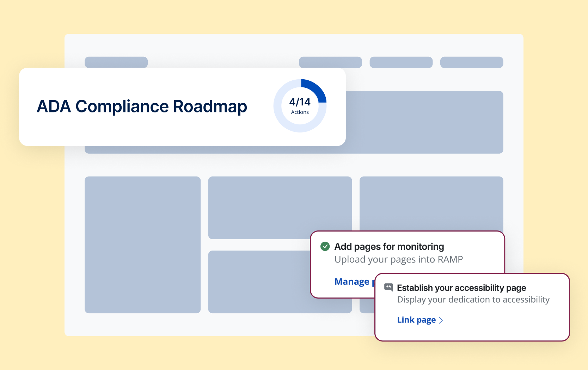This screenshot has width=588, height=370.
Task: Click the chevron arrow after Link page
Action: (441, 320)
